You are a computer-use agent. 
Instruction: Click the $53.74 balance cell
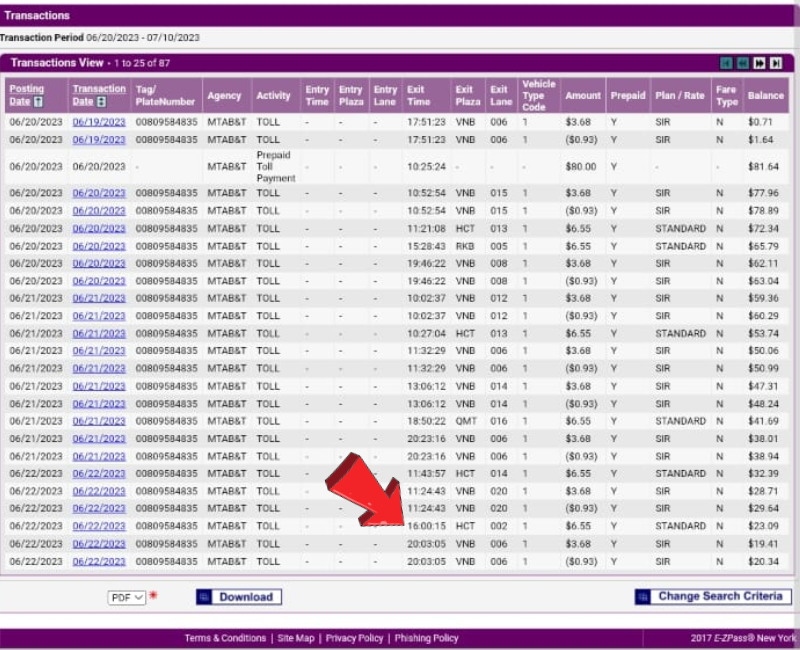(x=763, y=334)
